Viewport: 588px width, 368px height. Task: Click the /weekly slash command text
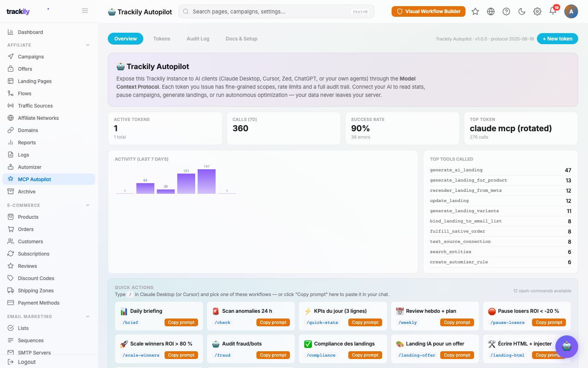pos(408,323)
